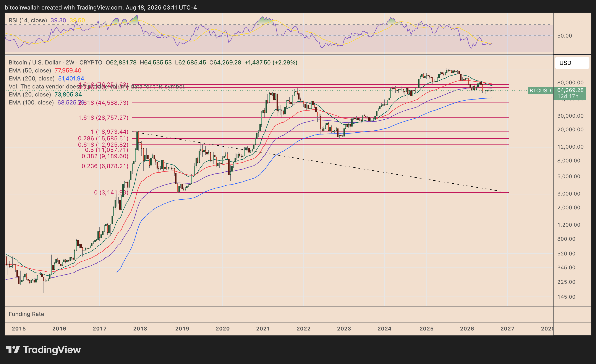This screenshot has height=364, width=596.
Task: Click the yellow RSI average value 39.50
Action: [77, 20]
